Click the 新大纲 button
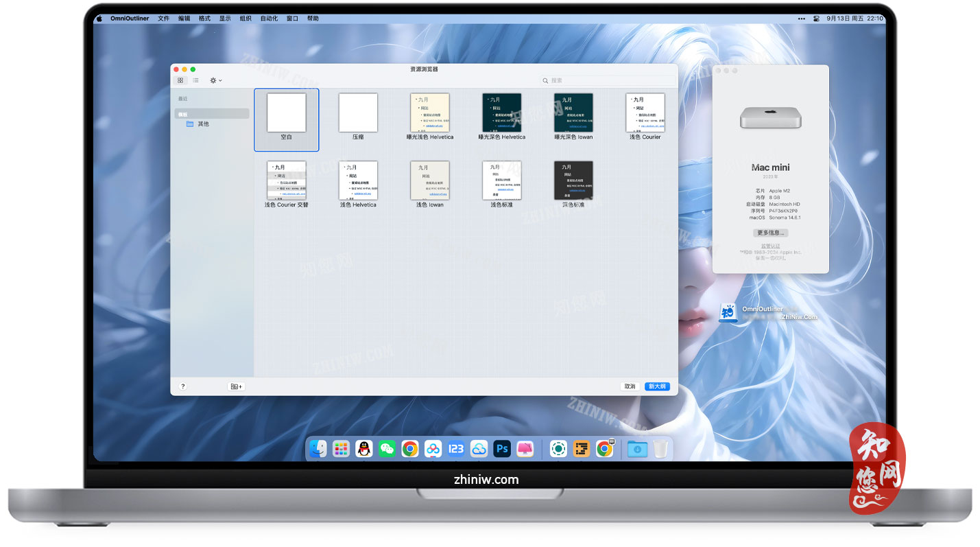 (x=657, y=386)
